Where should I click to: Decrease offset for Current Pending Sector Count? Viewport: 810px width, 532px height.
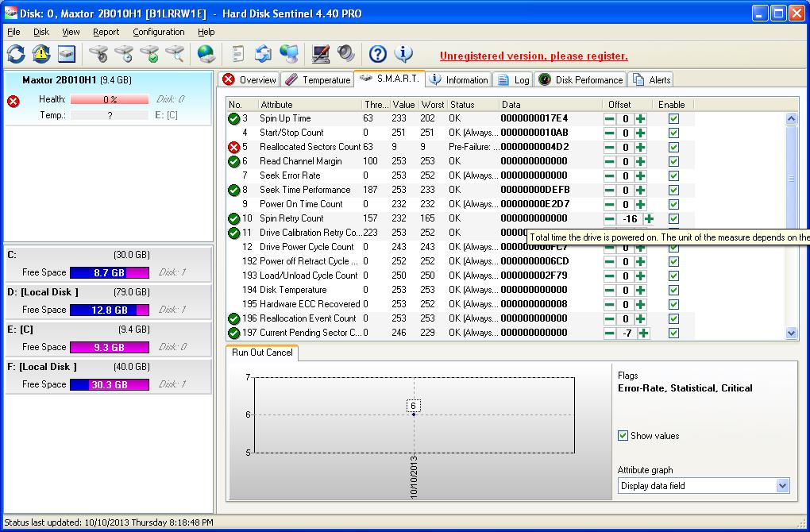click(610, 333)
